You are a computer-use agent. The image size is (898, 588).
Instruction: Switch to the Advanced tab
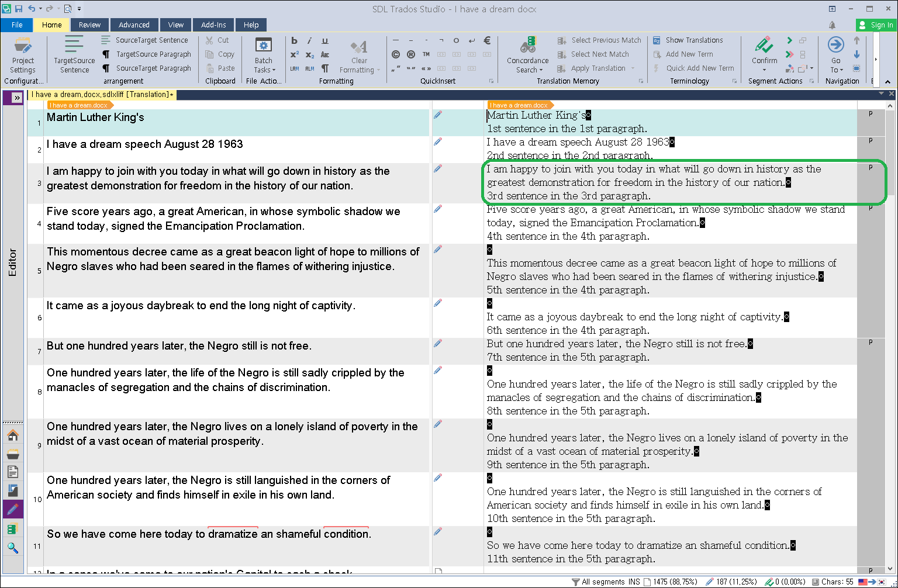click(x=134, y=25)
